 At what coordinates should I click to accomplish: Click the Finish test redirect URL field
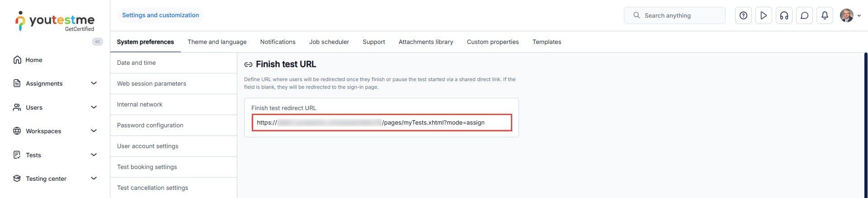tap(382, 122)
